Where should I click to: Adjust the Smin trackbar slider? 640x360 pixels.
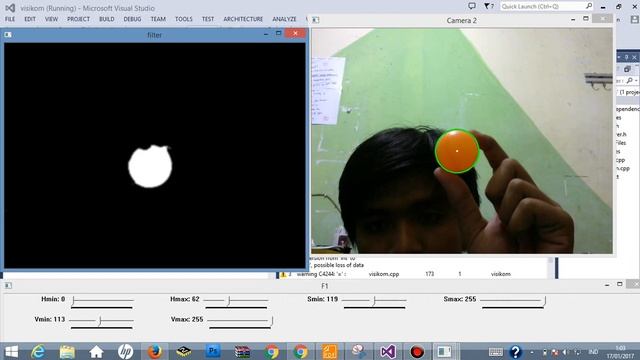pyautogui.click(x=374, y=301)
